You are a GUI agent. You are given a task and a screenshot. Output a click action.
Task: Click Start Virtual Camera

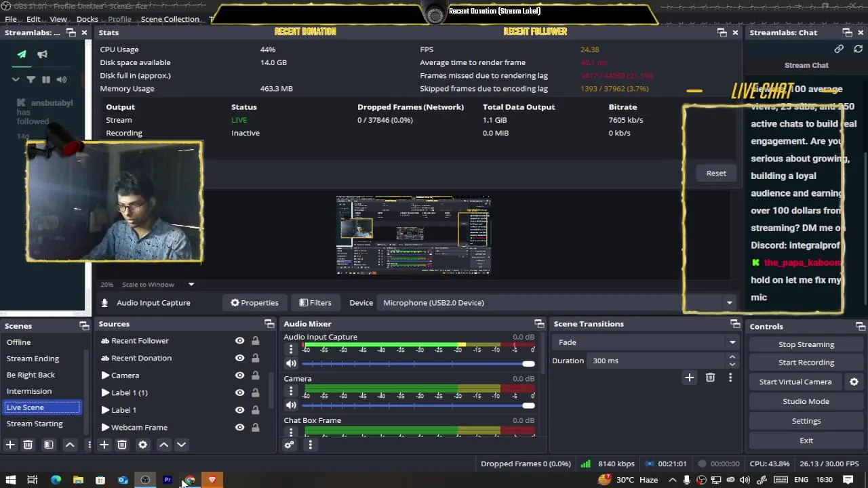pos(795,382)
